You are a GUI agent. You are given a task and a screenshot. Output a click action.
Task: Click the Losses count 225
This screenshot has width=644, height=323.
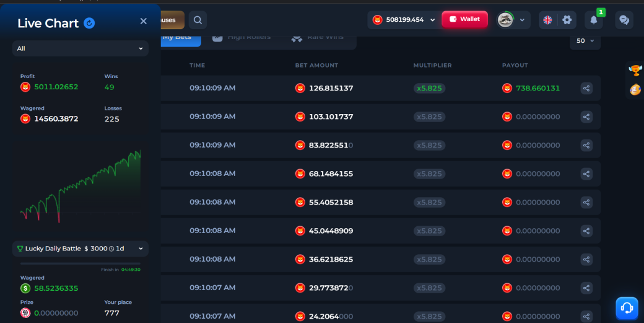[111, 119]
